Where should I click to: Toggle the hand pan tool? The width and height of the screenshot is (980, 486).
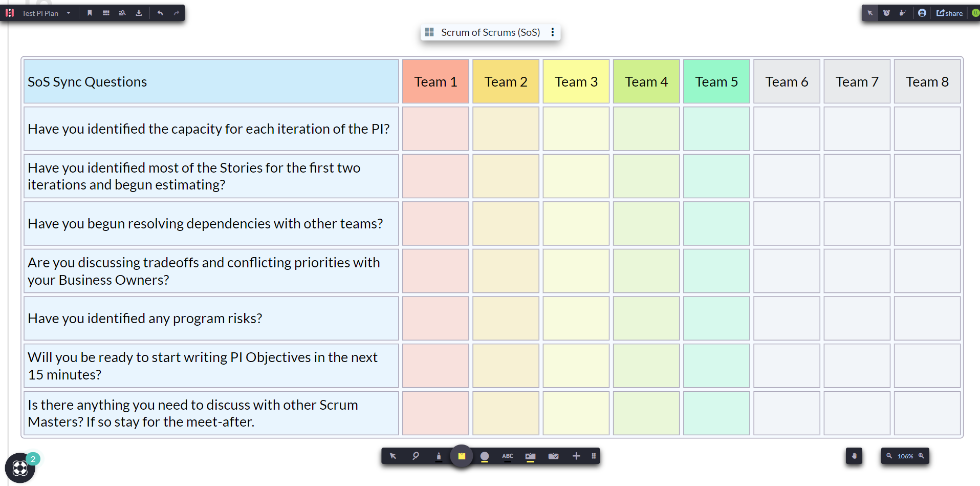point(854,456)
